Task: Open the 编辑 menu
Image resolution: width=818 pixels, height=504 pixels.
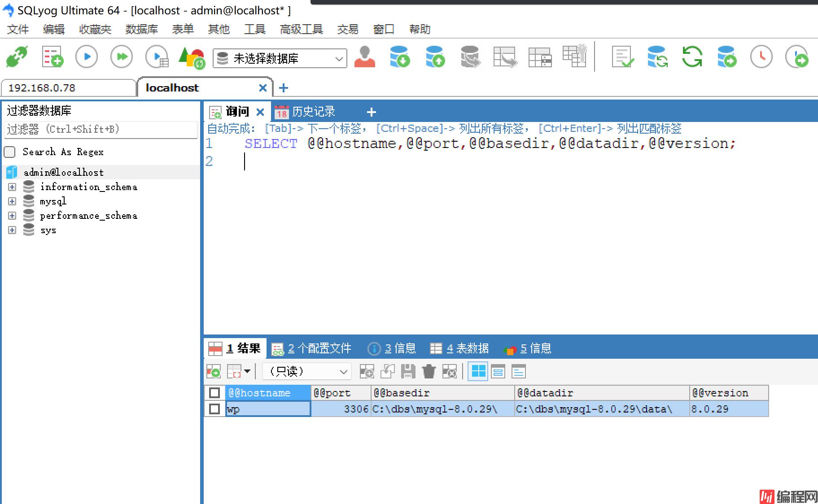Action: (x=54, y=29)
